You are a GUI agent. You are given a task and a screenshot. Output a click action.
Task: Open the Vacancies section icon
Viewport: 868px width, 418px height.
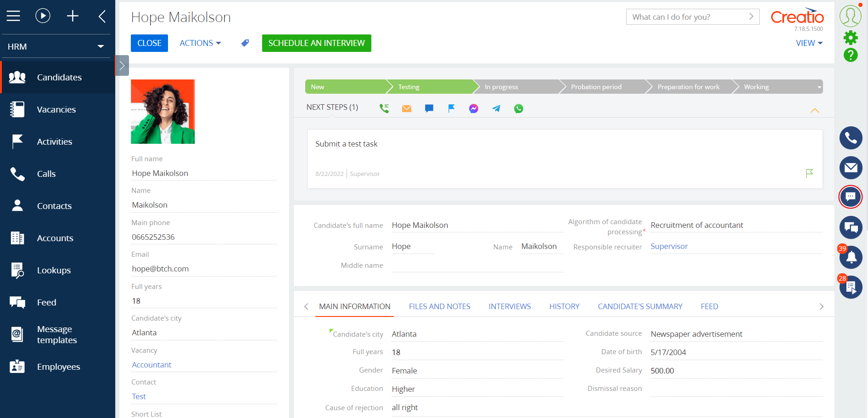pos(17,109)
